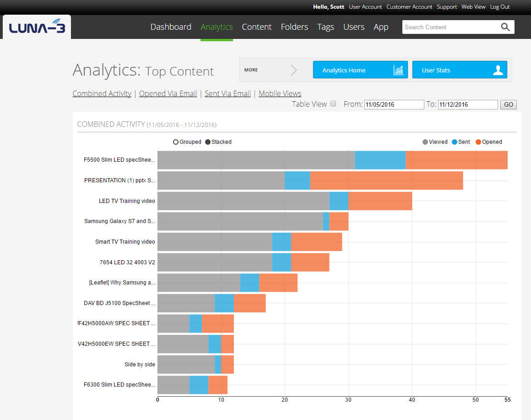Screen dimensions: 531x420
Task: Expand the MORE chevron arrow
Action: point(293,70)
